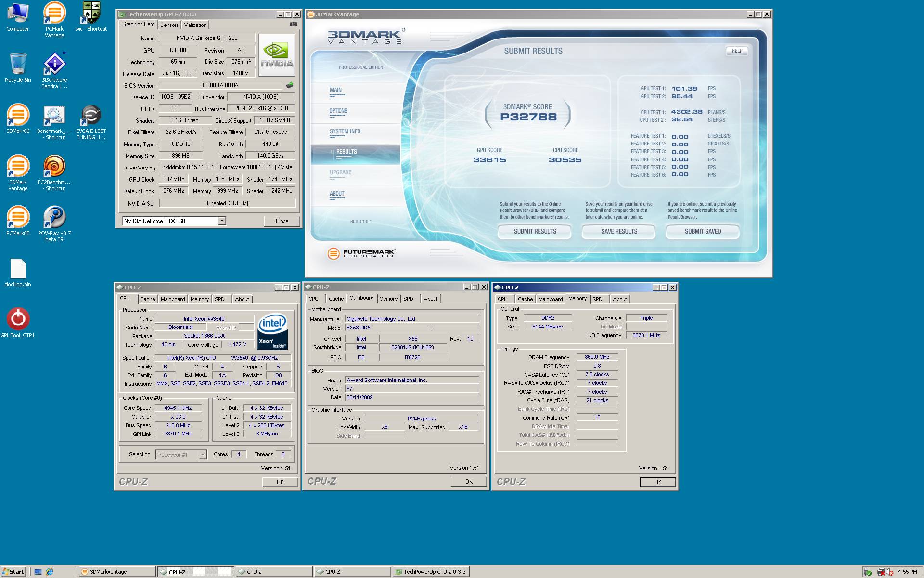Launch POV-Ray v3.7 beta 29
The image size is (924, 578).
[54, 224]
